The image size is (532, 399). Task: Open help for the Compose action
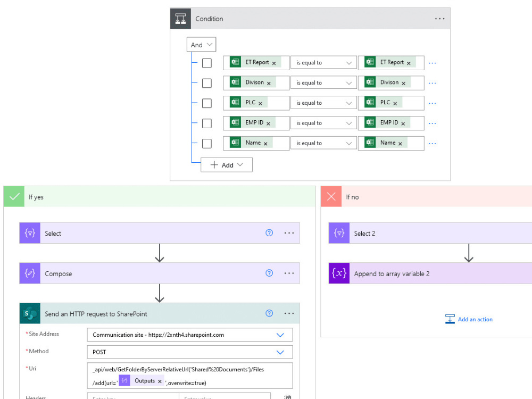point(269,273)
